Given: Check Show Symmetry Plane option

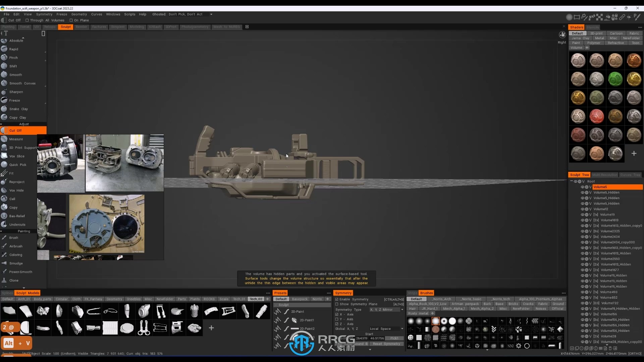Looking at the screenshot, I should click(x=337, y=304).
